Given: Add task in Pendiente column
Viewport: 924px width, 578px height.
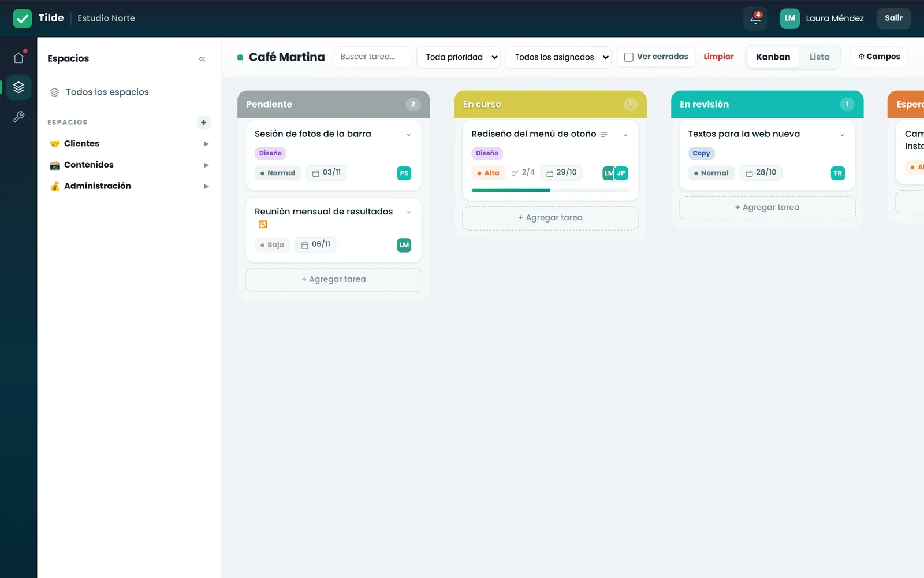Looking at the screenshot, I should 334,280.
